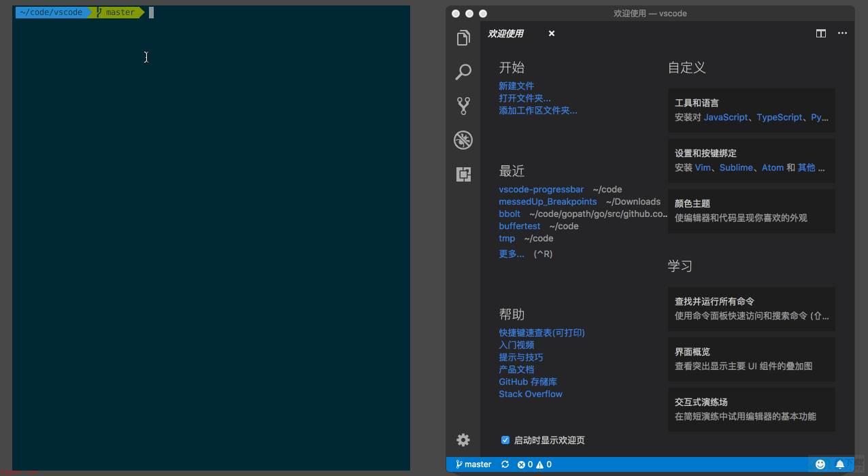Open the 入门视频 link
This screenshot has width=868, height=476.
point(516,345)
